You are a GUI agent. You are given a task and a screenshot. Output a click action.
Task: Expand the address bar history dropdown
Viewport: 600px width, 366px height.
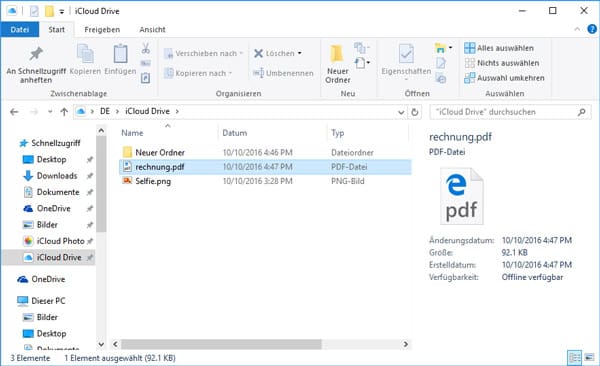coord(401,112)
